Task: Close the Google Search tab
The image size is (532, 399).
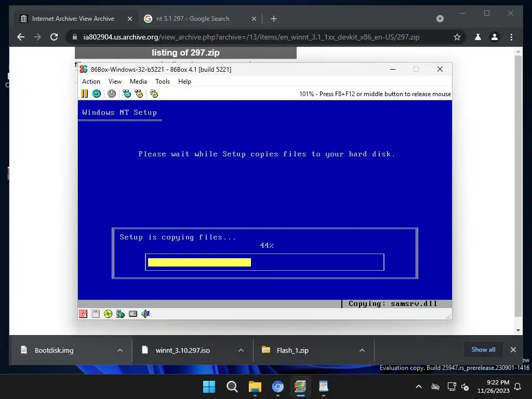Action: pos(254,19)
